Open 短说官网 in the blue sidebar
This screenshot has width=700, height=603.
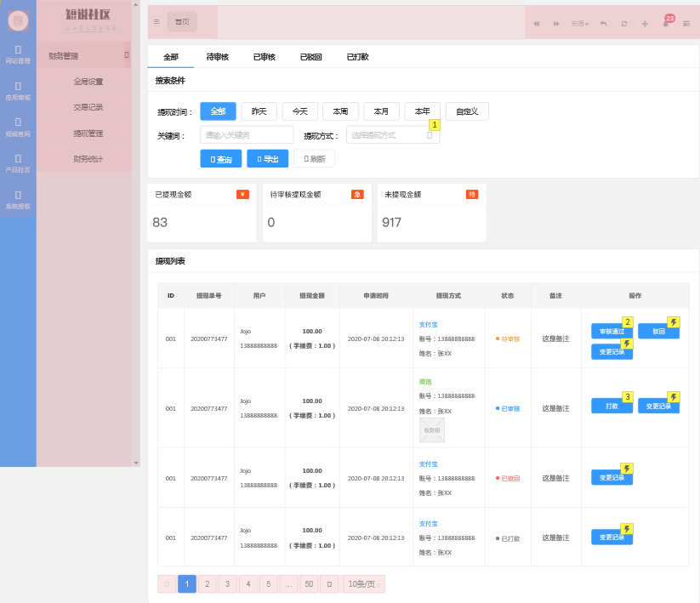point(18,128)
